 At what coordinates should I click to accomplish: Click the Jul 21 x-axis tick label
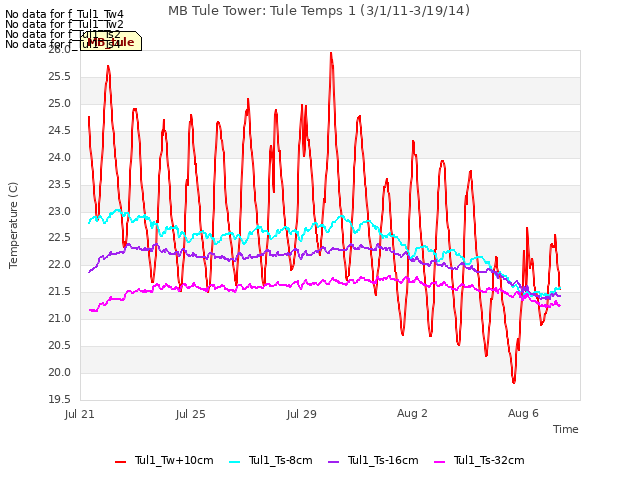click(80, 414)
